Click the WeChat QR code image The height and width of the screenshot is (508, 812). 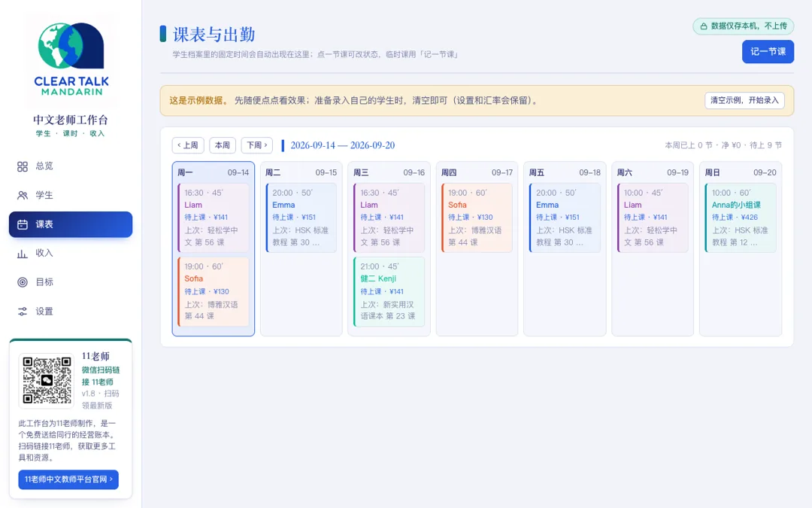[x=47, y=380]
